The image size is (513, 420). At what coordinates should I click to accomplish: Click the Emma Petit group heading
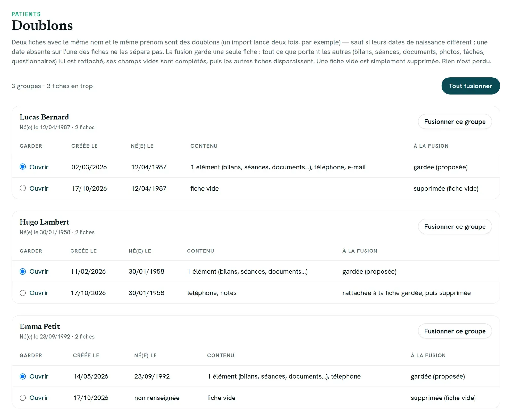point(40,326)
